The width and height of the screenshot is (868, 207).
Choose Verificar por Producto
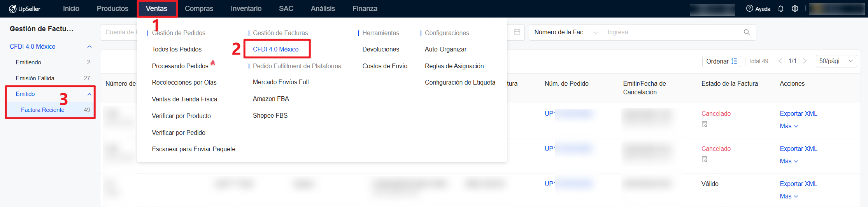tap(181, 116)
